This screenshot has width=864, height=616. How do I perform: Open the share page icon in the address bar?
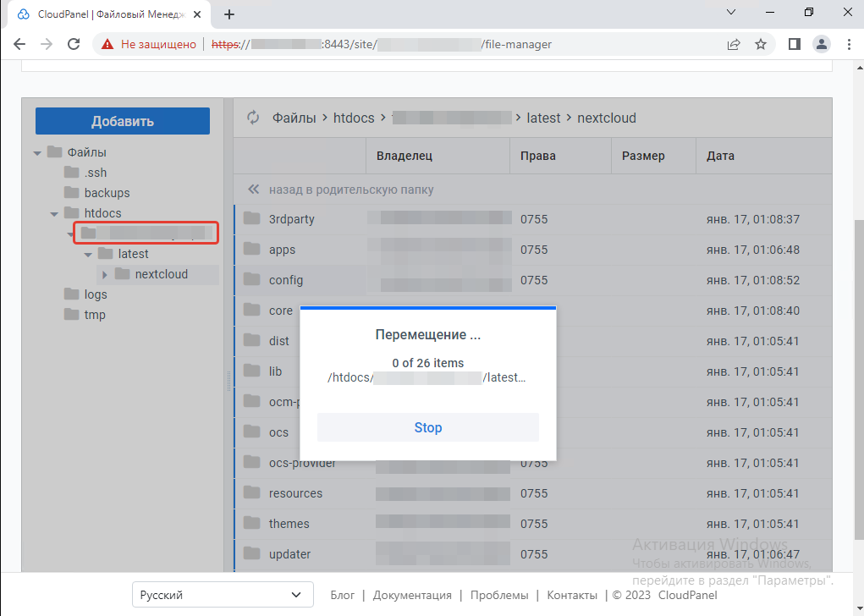(734, 44)
